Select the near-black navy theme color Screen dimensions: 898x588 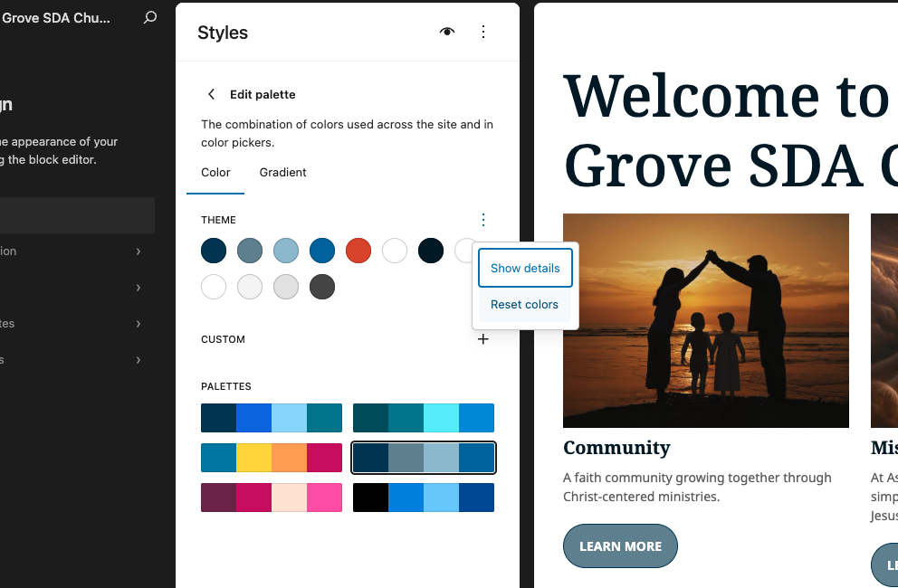431,251
